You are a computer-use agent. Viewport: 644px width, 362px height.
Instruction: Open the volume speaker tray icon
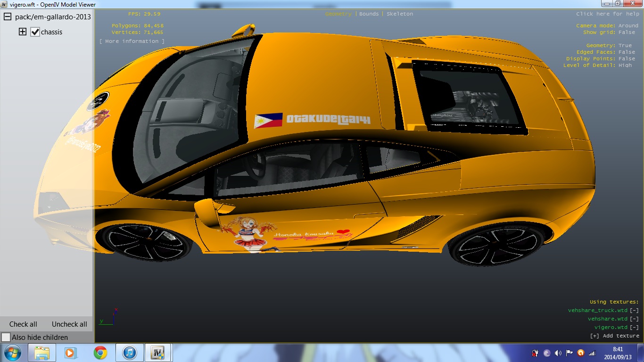point(558,353)
